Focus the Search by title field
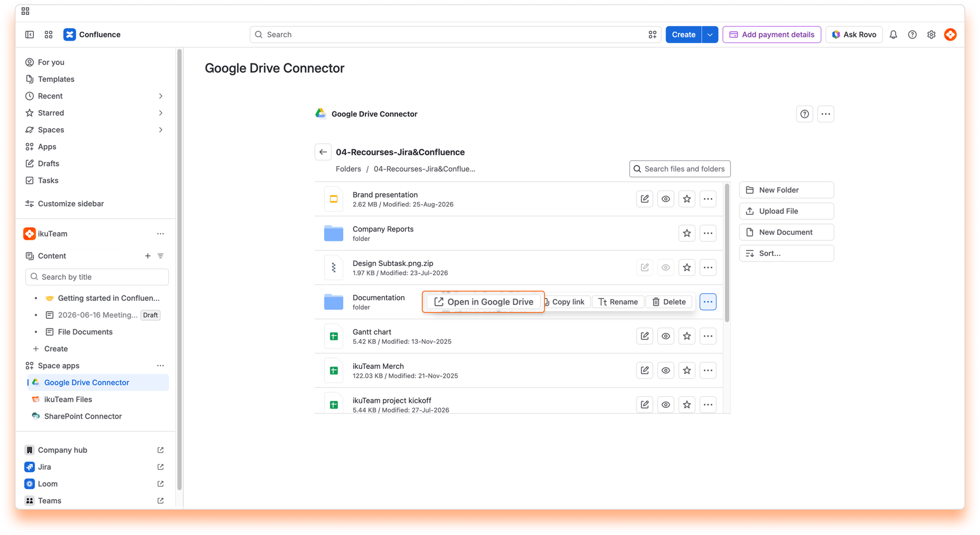This screenshot has height=535, width=980. click(x=97, y=277)
